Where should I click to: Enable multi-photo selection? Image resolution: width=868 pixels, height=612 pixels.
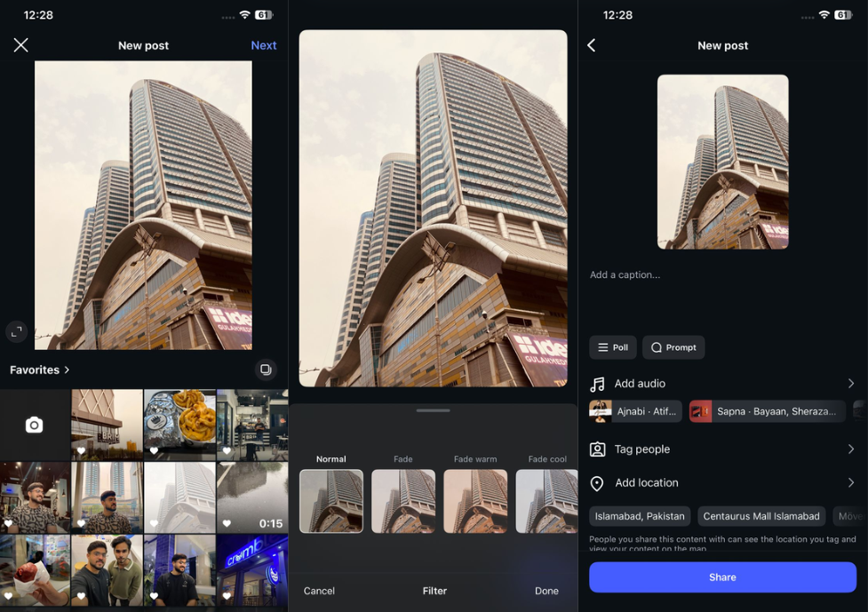(x=265, y=370)
